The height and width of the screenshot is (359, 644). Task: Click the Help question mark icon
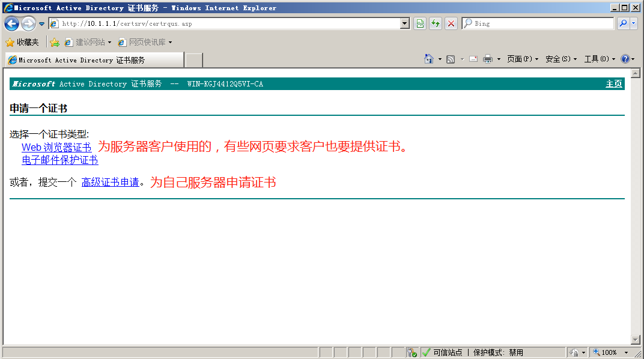click(625, 59)
